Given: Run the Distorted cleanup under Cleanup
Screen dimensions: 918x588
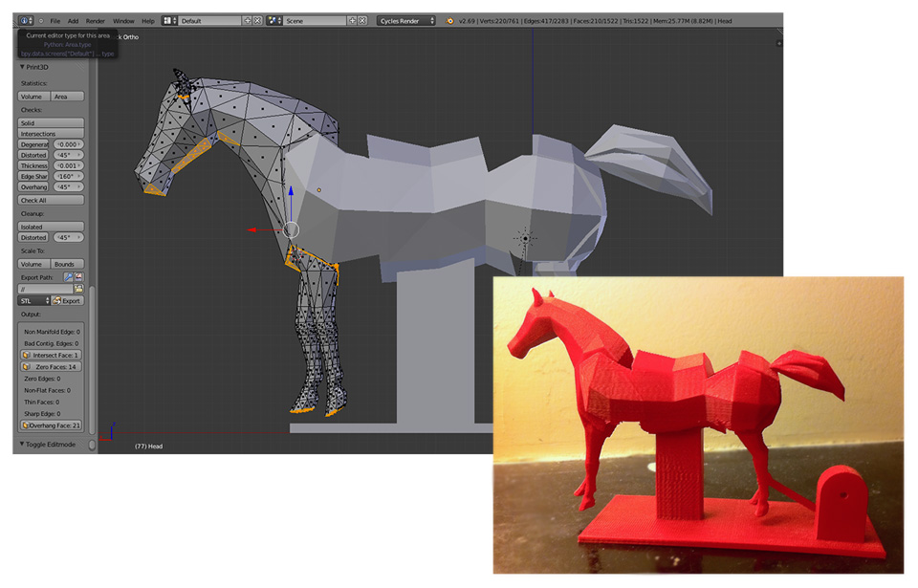Looking at the screenshot, I should [x=34, y=237].
